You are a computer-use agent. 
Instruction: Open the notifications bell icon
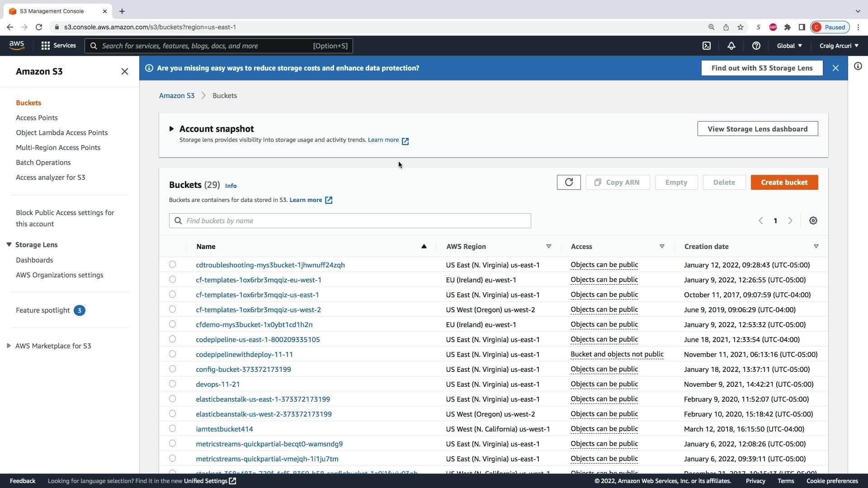point(731,46)
